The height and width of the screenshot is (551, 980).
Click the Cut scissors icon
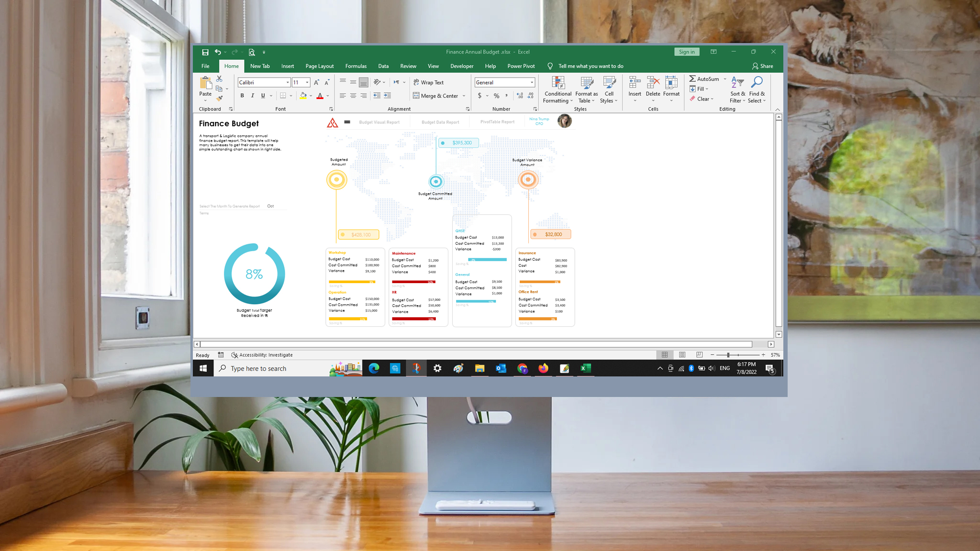219,78
